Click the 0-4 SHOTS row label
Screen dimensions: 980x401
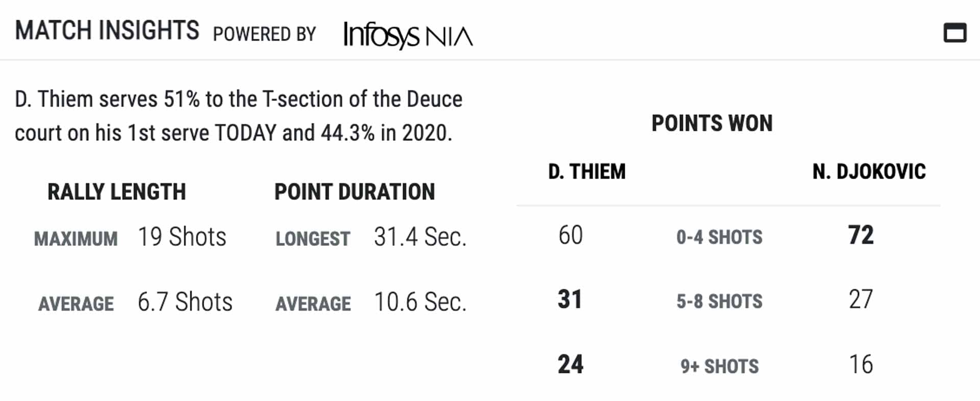click(719, 237)
